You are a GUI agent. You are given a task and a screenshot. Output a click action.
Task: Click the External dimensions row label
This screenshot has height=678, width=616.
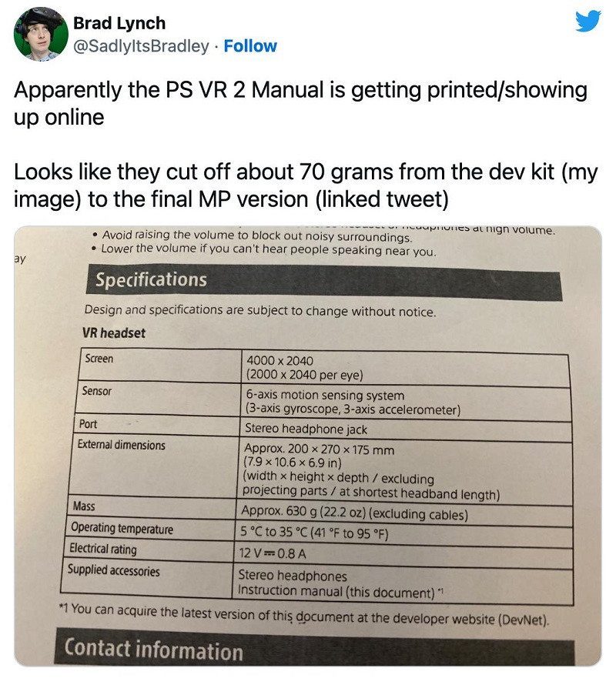121,445
